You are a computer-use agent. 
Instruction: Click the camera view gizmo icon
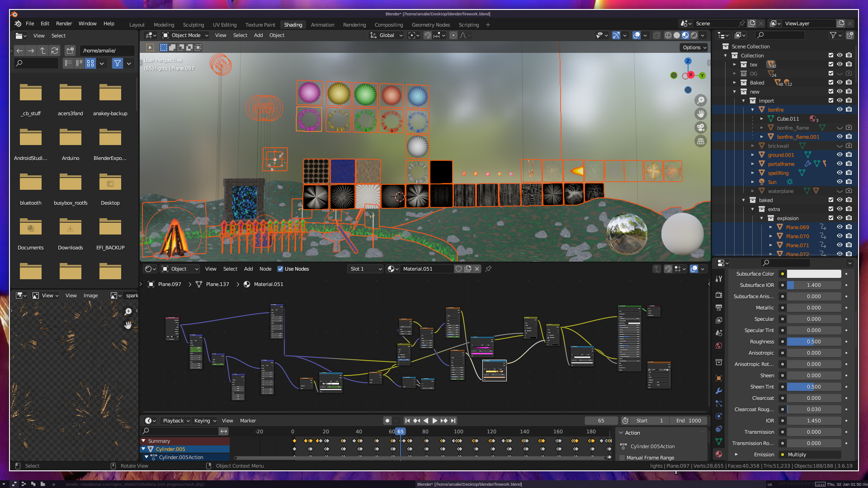tap(701, 127)
